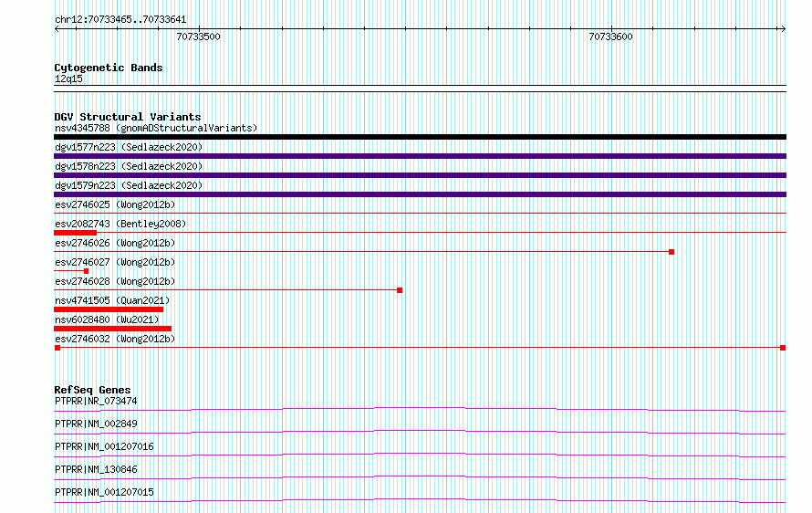Click the PTPRR|NR_073474 transcript label
Viewport: 812px width, 513px height.
(x=96, y=401)
